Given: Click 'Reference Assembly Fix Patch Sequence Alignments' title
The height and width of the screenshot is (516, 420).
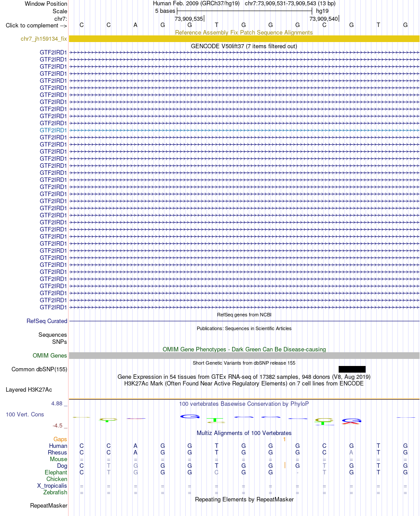Looking at the screenshot, I should tap(244, 33).
